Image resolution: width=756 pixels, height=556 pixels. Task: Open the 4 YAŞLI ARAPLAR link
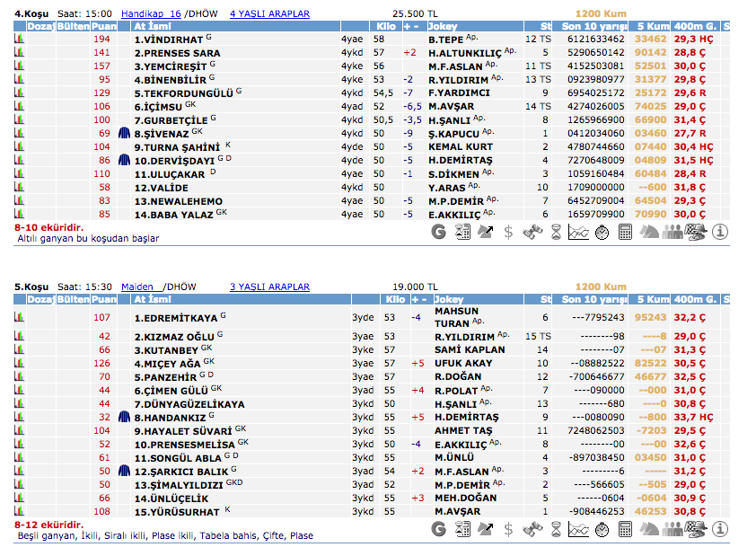point(269,14)
